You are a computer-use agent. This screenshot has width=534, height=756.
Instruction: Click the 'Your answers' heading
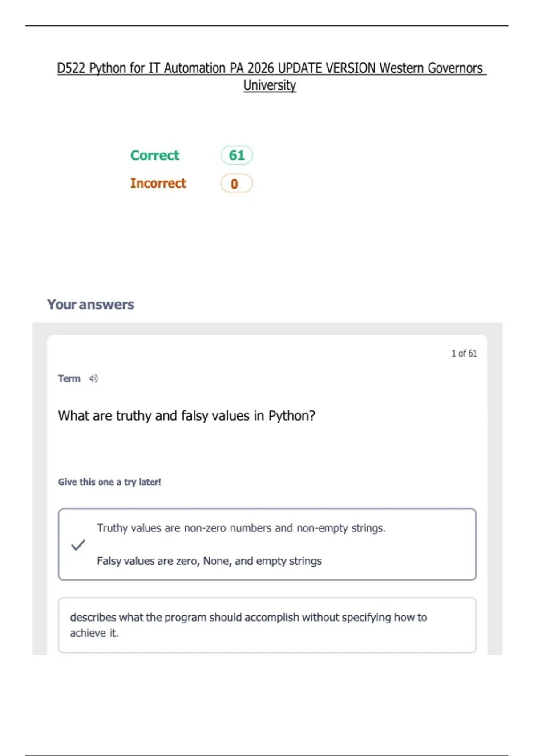91,304
